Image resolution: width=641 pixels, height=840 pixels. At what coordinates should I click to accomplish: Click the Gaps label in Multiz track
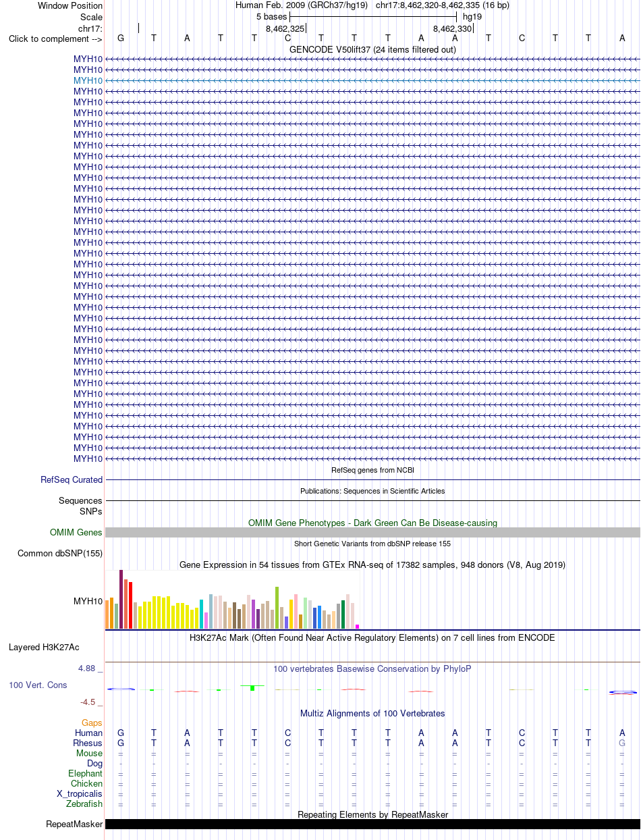point(92,723)
